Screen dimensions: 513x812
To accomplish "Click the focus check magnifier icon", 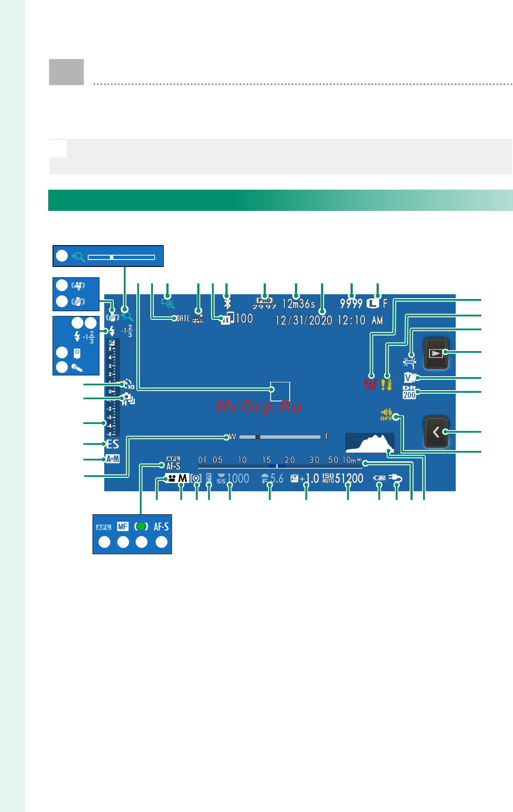I will (x=168, y=303).
